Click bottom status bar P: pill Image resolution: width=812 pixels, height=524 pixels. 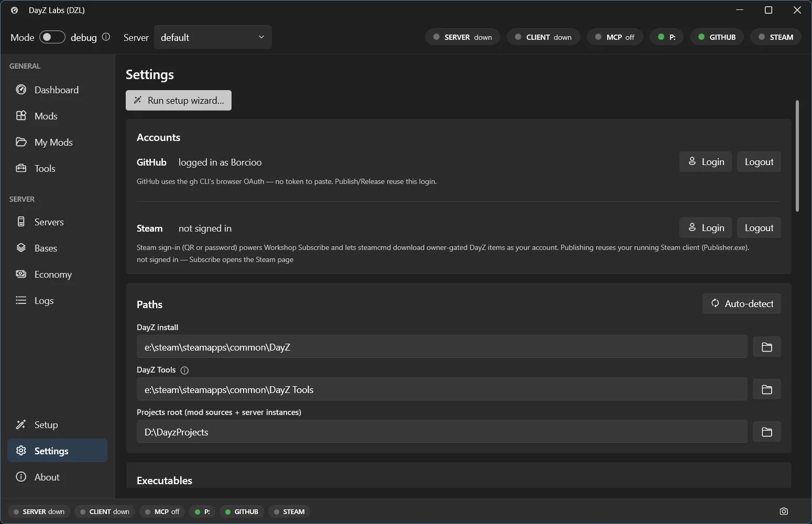click(x=202, y=511)
